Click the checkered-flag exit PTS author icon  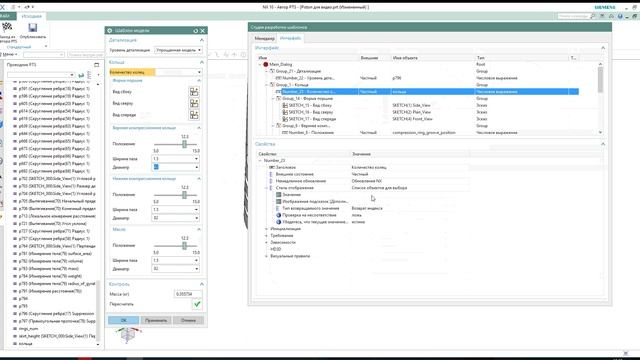tap(7, 28)
